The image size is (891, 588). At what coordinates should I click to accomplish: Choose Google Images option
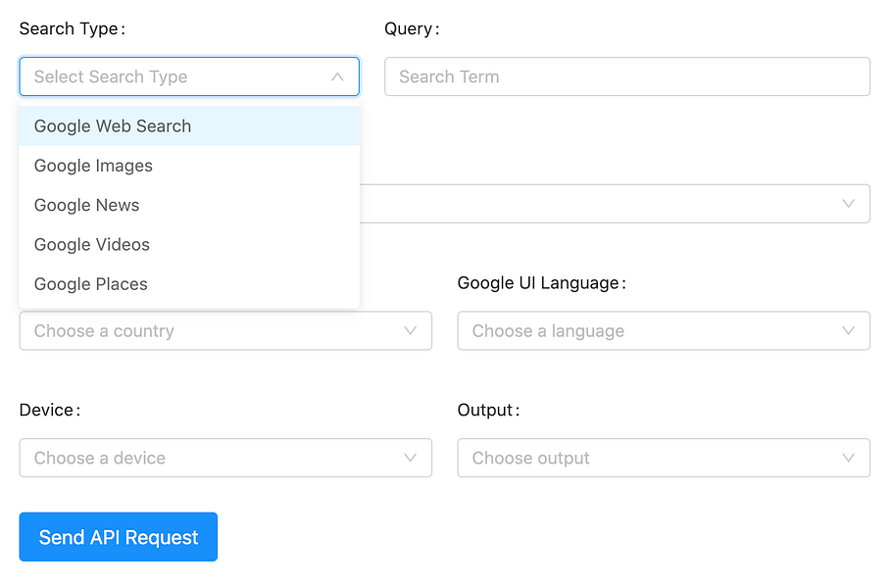(189, 166)
